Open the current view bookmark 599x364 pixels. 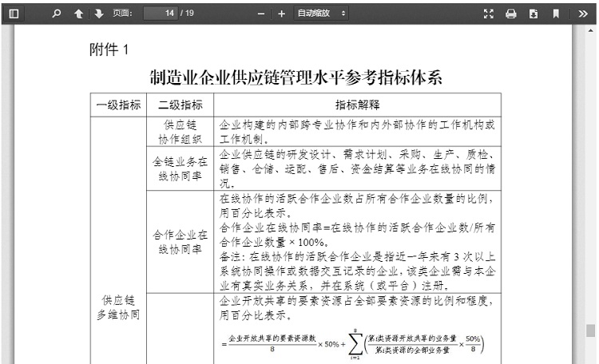coord(556,14)
